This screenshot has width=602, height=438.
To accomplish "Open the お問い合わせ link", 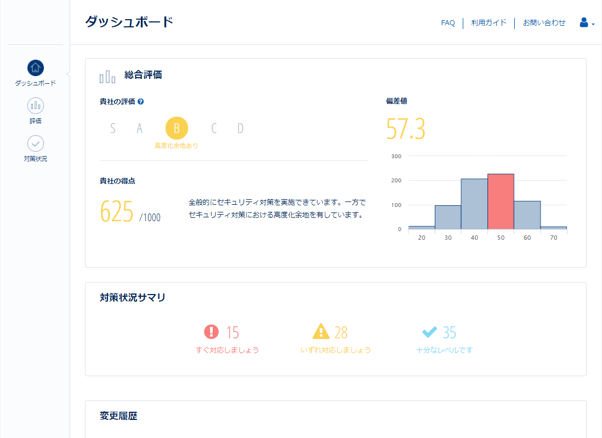I will click(544, 23).
